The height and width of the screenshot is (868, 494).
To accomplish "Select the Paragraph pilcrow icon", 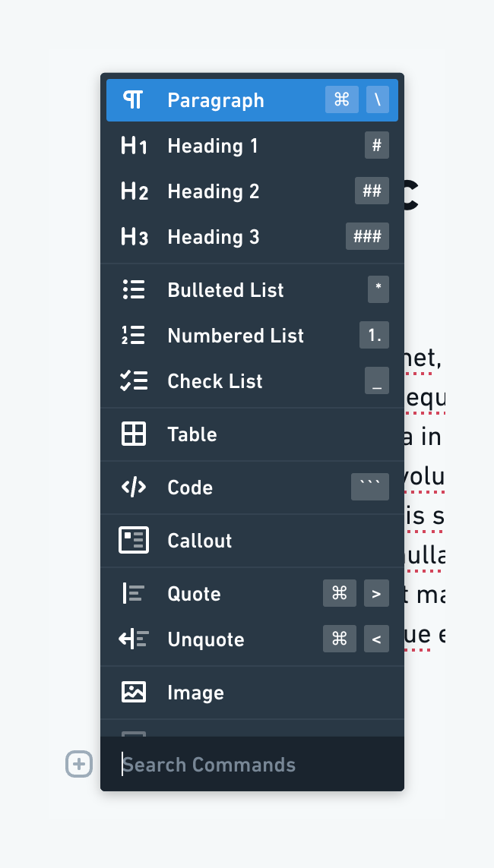I will 133,99.
